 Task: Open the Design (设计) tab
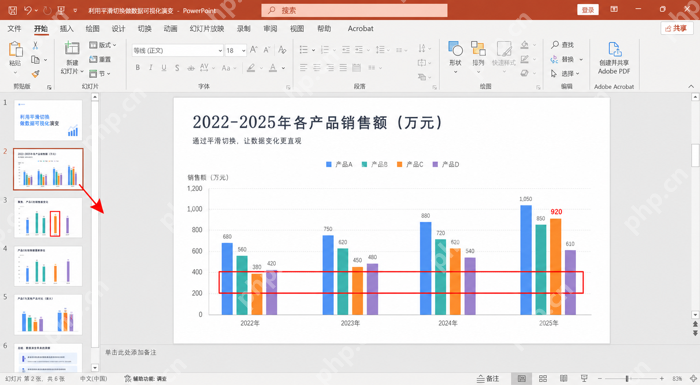(x=118, y=29)
